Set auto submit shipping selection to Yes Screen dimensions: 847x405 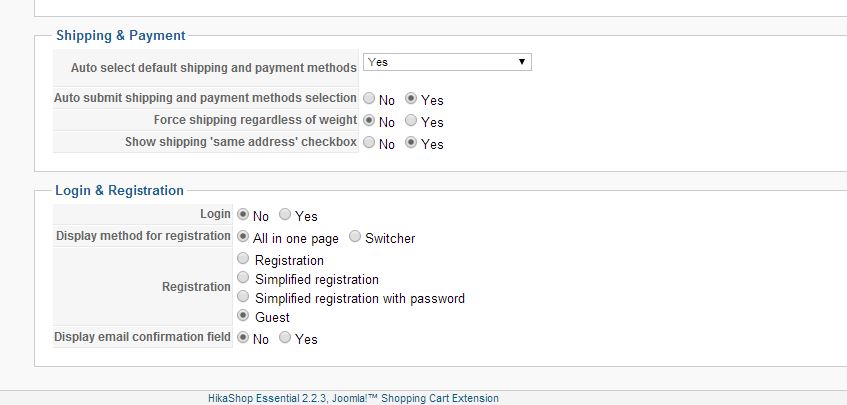point(411,99)
